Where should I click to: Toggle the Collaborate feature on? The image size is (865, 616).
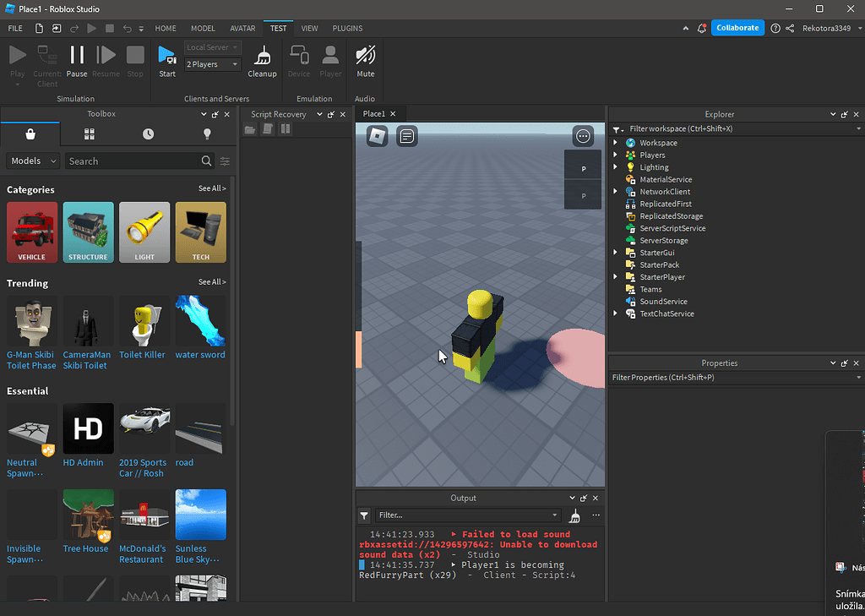[737, 27]
